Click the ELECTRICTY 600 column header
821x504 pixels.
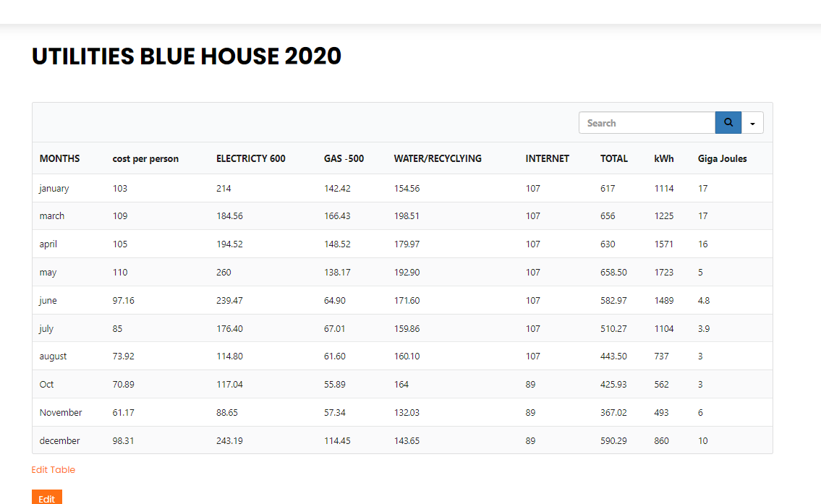(x=250, y=158)
